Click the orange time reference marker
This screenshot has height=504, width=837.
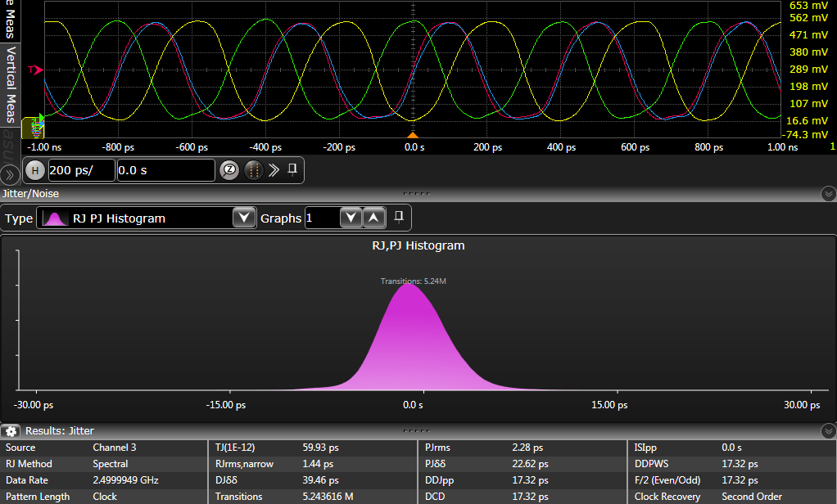point(413,134)
